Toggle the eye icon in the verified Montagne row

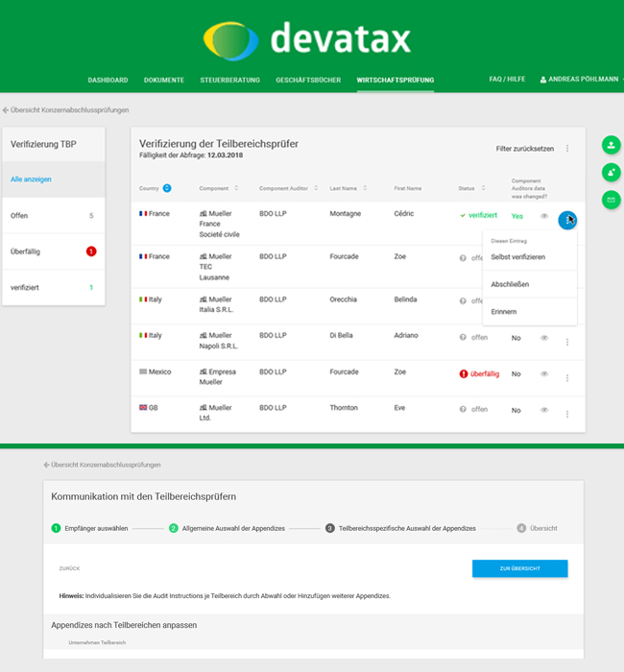click(x=544, y=217)
